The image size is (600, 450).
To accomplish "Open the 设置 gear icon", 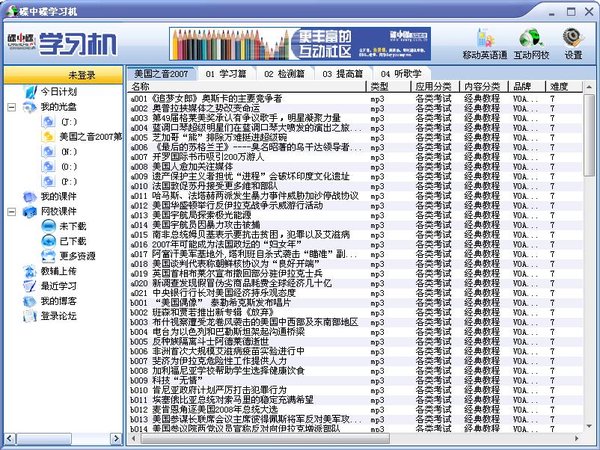I will point(573,44).
